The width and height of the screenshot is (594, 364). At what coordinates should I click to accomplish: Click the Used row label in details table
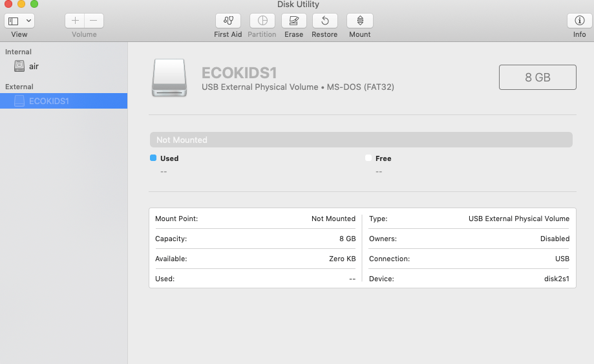(165, 279)
